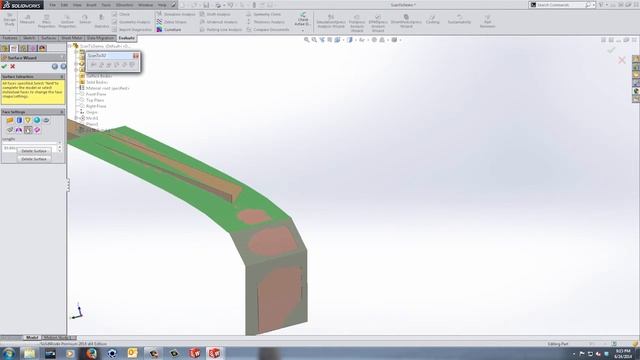Expand the Mesh1 tree node
640x360 pixels.
coord(76,118)
